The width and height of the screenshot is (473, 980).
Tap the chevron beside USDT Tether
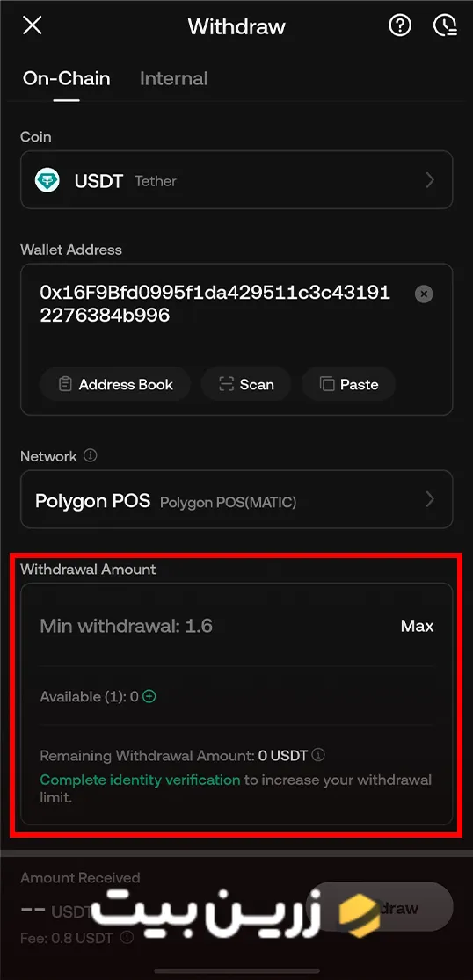tap(430, 181)
